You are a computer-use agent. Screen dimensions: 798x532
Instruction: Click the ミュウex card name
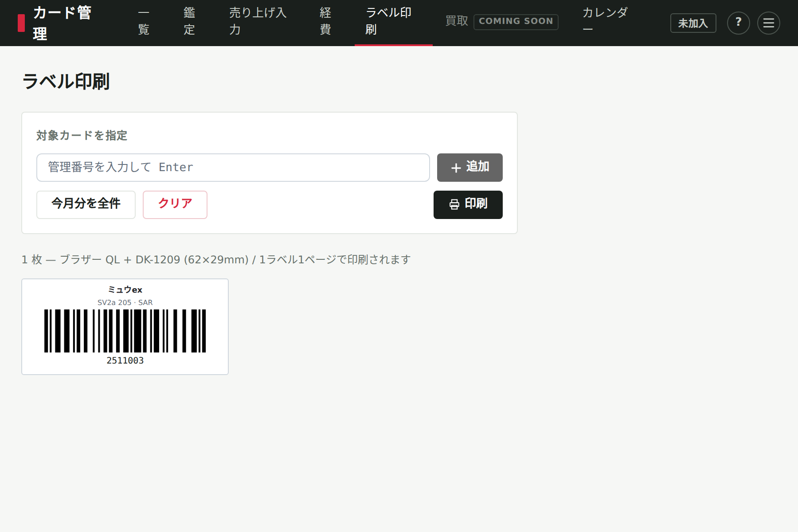click(125, 289)
